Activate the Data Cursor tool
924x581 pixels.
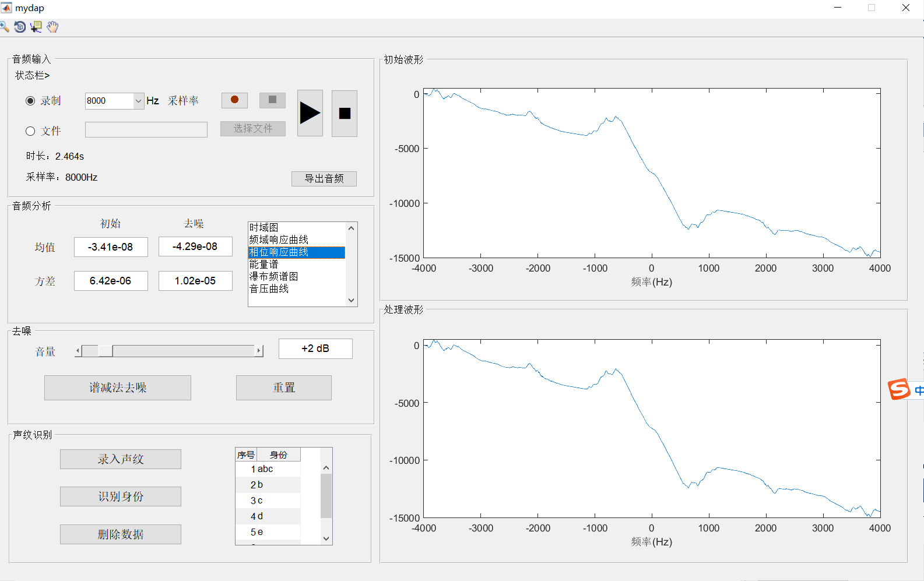point(36,27)
